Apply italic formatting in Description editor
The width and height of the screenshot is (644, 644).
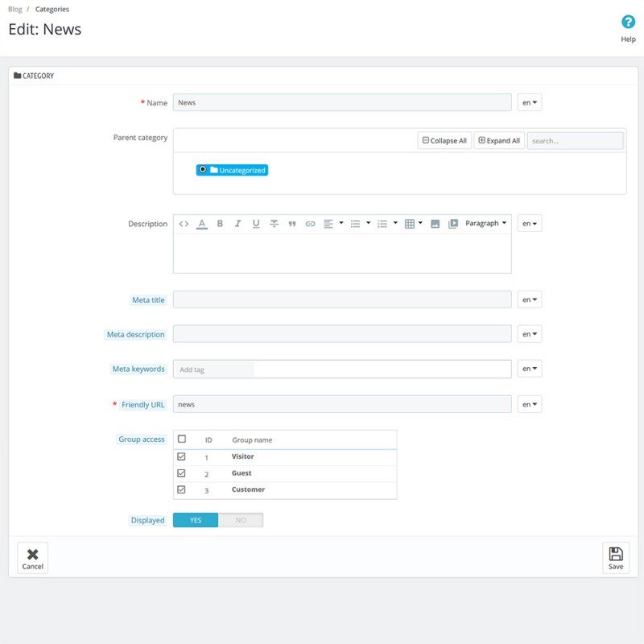(x=237, y=224)
